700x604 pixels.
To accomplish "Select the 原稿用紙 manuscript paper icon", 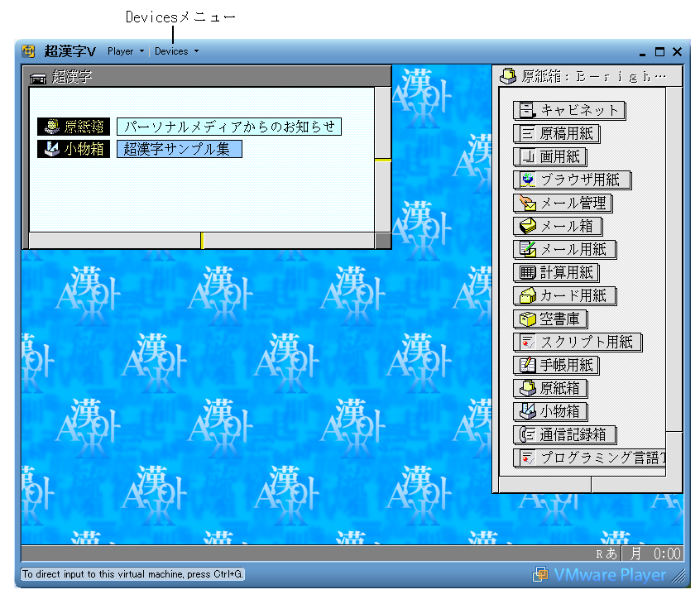I will point(526,134).
